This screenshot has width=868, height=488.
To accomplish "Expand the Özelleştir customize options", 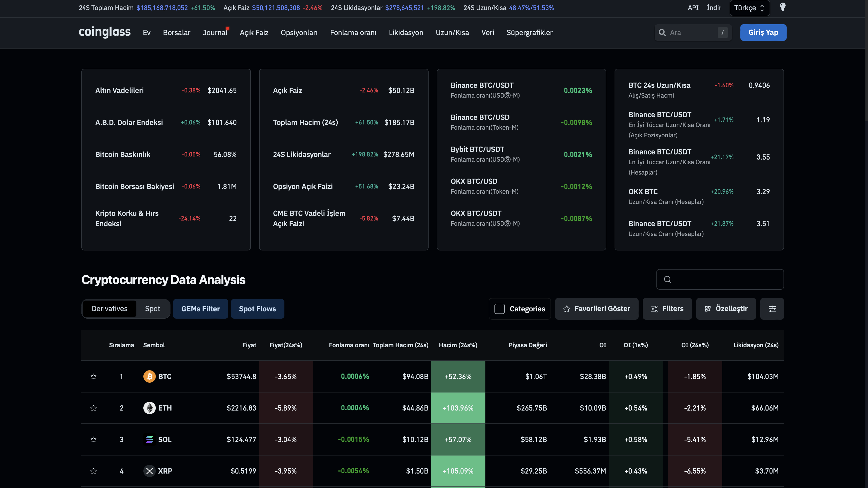I will pos(726,309).
